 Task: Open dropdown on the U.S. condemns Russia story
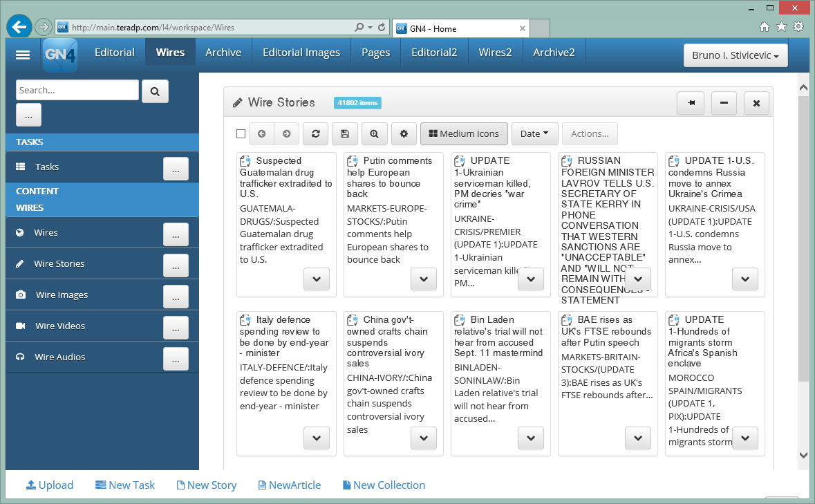pyautogui.click(x=744, y=279)
